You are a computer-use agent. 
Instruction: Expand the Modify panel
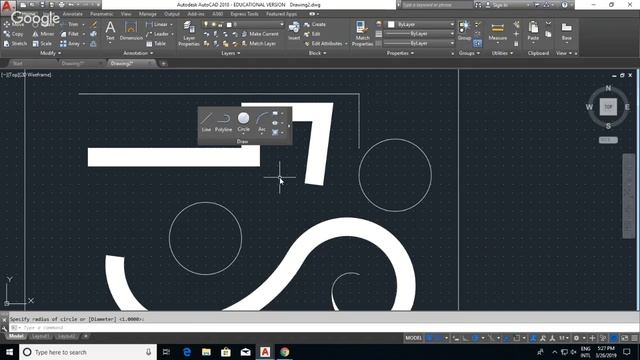pyautogui.click(x=51, y=53)
